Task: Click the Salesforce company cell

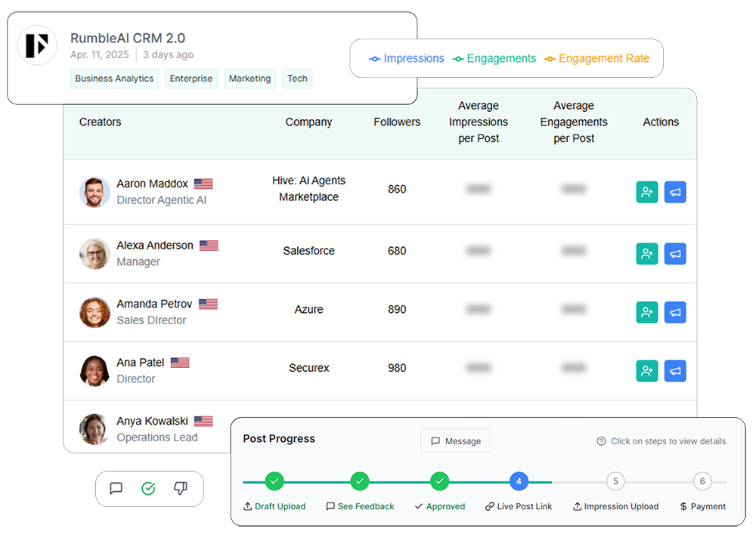Action: [308, 251]
